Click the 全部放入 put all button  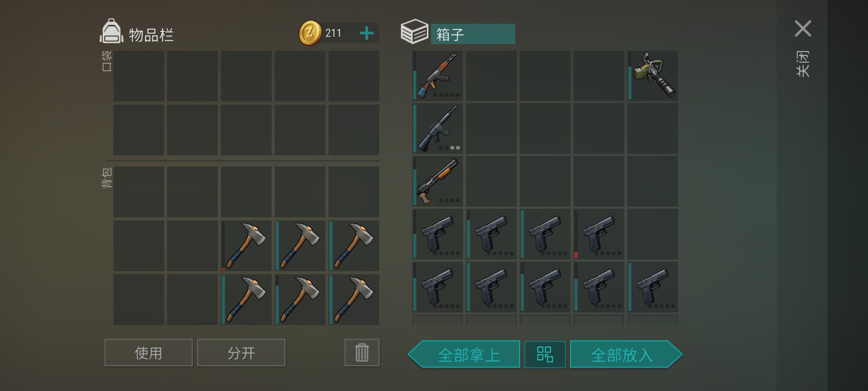[x=626, y=354]
